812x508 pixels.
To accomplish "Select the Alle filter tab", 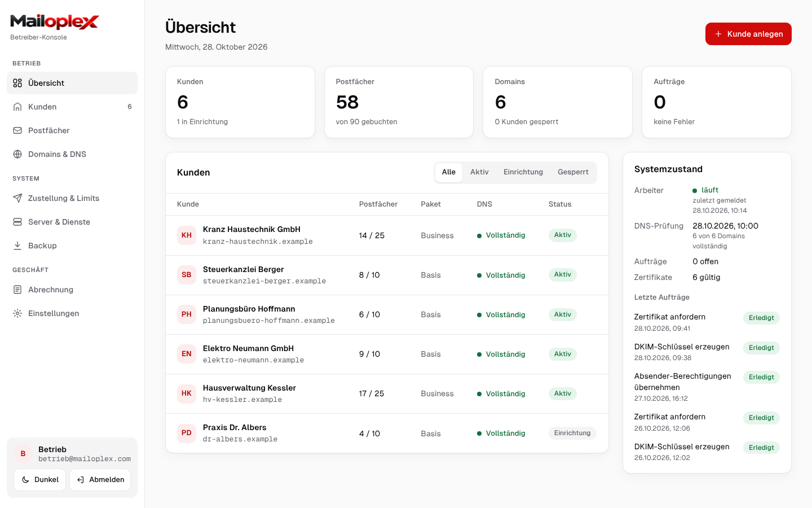I will point(449,172).
